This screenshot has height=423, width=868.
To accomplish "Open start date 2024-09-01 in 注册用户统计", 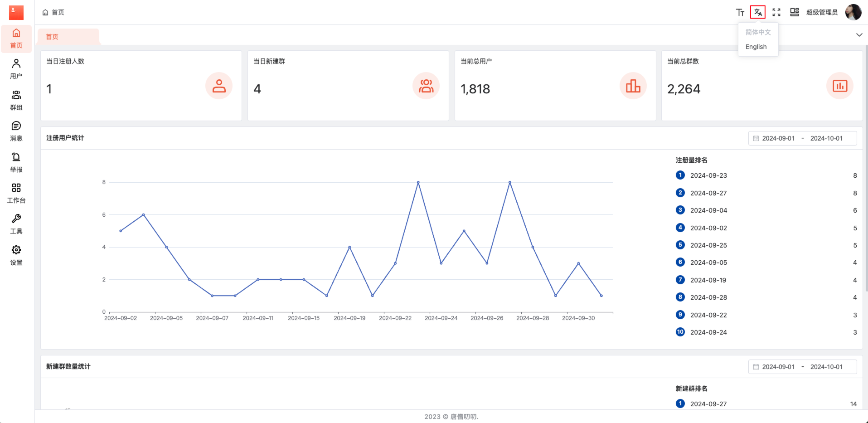I will [x=778, y=138].
